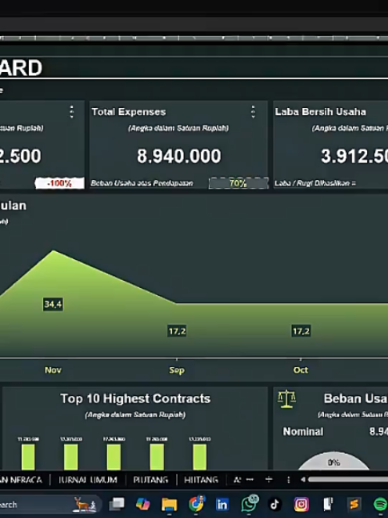Select the -100% percentage badge
This screenshot has height=518, width=388.
59,183
